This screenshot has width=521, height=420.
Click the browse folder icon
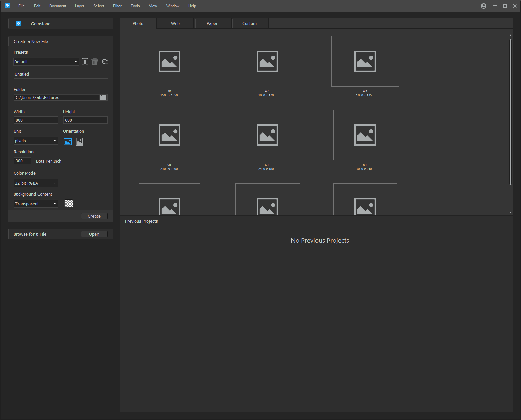(x=103, y=97)
